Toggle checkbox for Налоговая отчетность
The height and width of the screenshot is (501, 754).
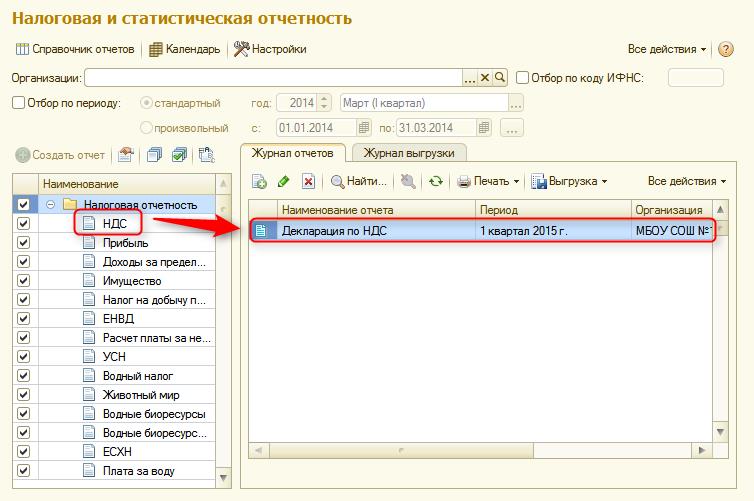point(23,204)
